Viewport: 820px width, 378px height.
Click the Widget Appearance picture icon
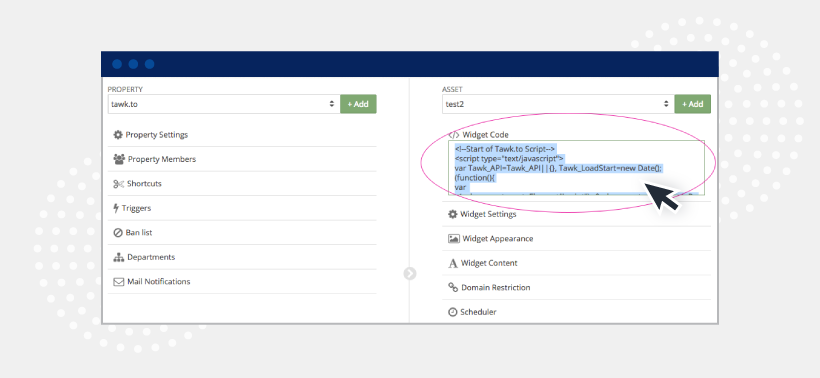(453, 238)
